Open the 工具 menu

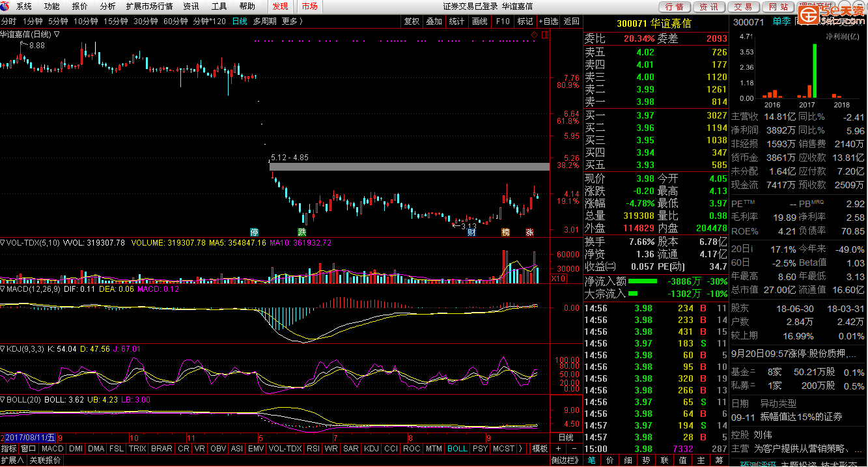[x=219, y=6]
